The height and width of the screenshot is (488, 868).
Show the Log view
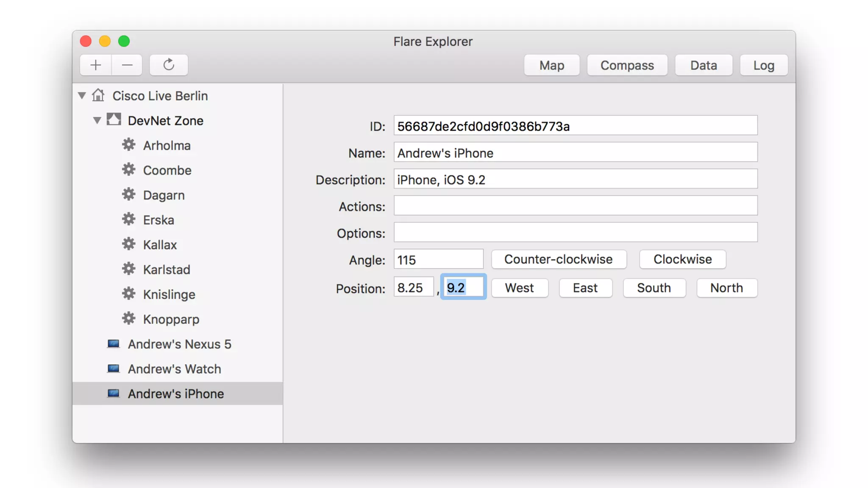click(x=763, y=65)
